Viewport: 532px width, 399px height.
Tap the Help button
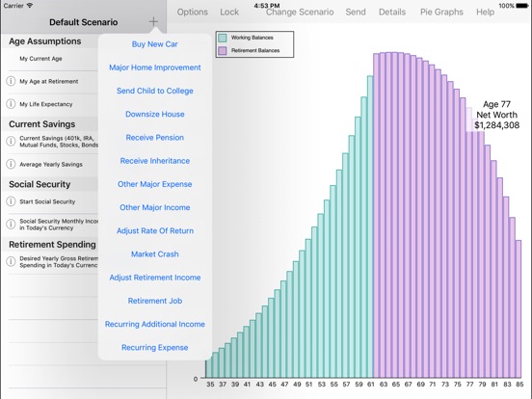coord(485,13)
